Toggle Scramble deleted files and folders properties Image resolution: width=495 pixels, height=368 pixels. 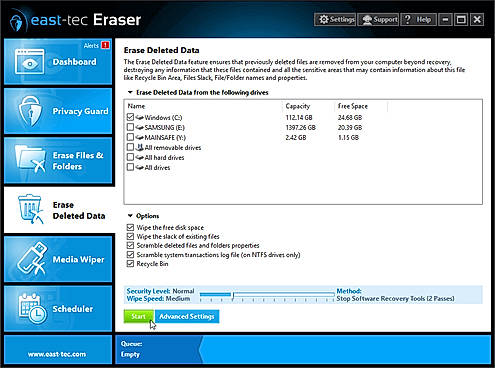click(x=130, y=245)
